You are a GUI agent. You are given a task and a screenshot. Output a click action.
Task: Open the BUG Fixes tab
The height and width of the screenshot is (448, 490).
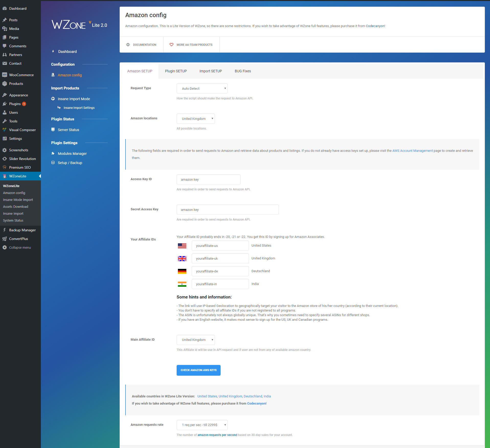tap(243, 71)
